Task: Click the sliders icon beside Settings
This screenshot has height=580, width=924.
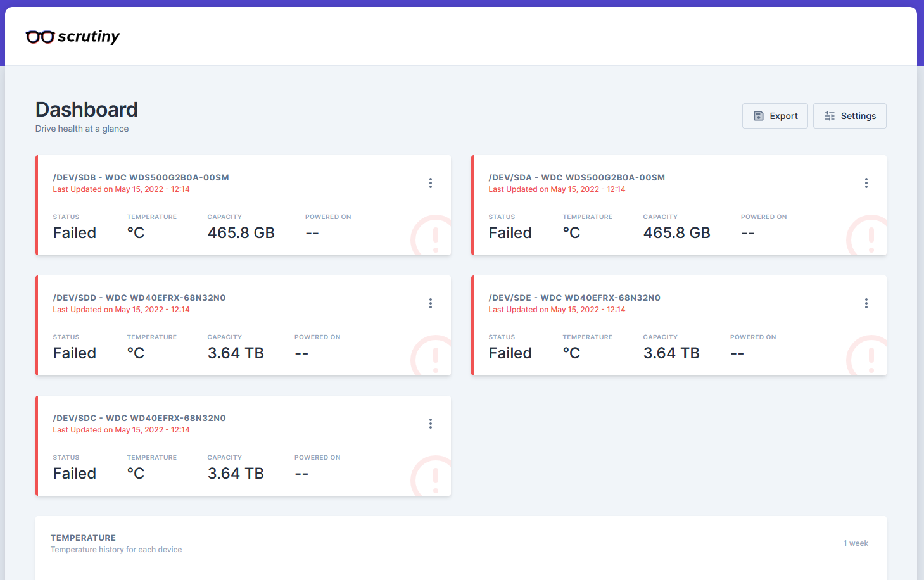Action: point(830,115)
